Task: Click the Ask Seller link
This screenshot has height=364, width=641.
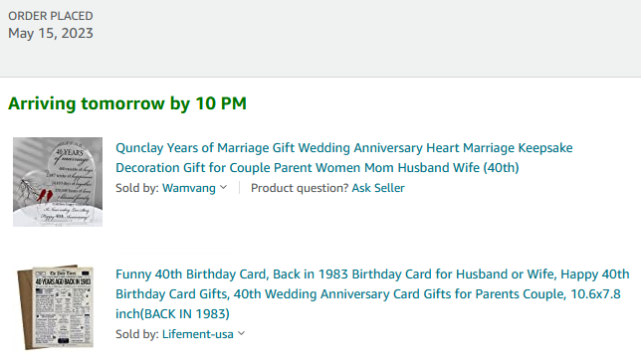Action: (x=378, y=188)
